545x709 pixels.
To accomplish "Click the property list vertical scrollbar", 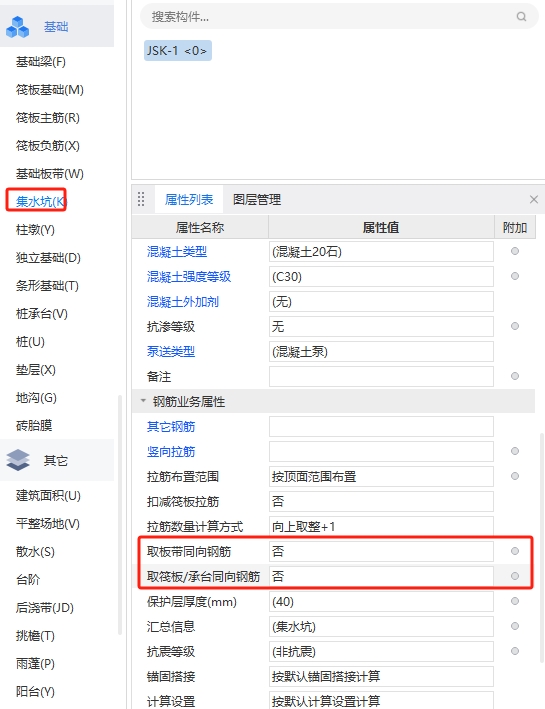I will [x=542, y=548].
